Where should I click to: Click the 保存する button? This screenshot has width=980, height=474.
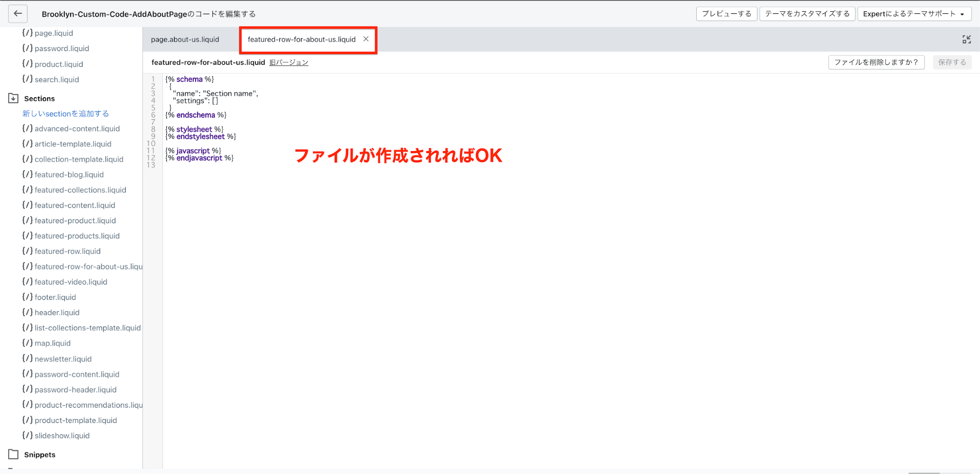[x=952, y=62]
